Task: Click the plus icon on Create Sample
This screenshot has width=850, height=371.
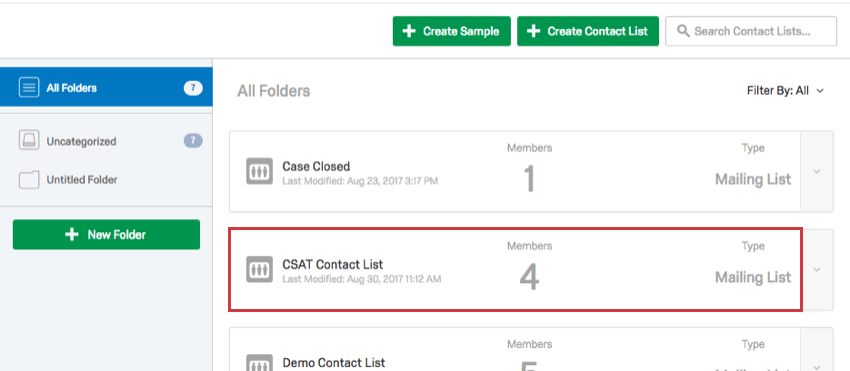Action: pyautogui.click(x=409, y=31)
